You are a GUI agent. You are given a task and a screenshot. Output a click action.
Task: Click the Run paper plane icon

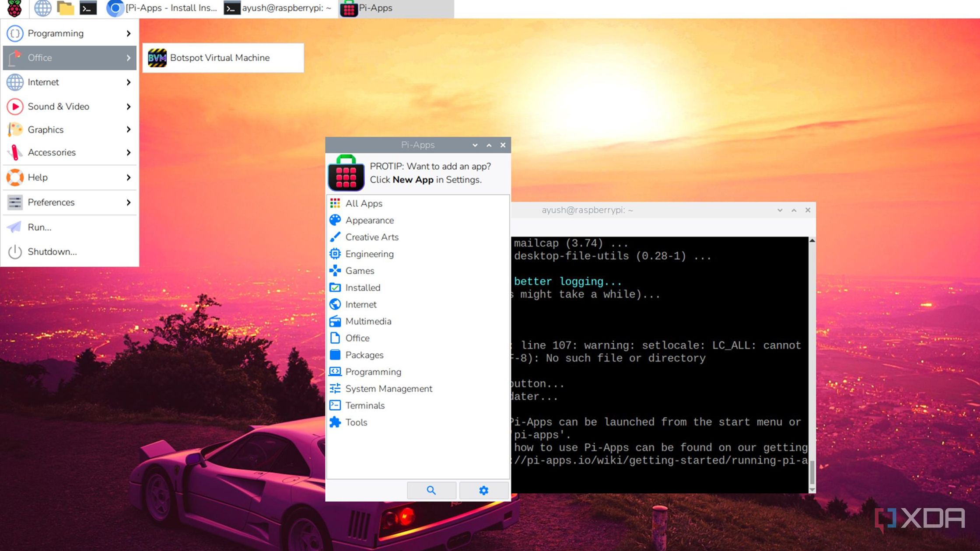(x=15, y=227)
